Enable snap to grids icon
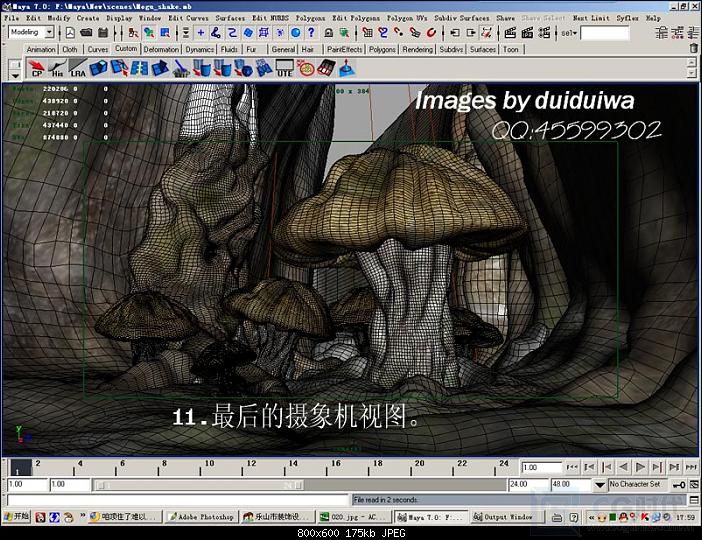Viewport: 702px width, 540px height. [368, 33]
